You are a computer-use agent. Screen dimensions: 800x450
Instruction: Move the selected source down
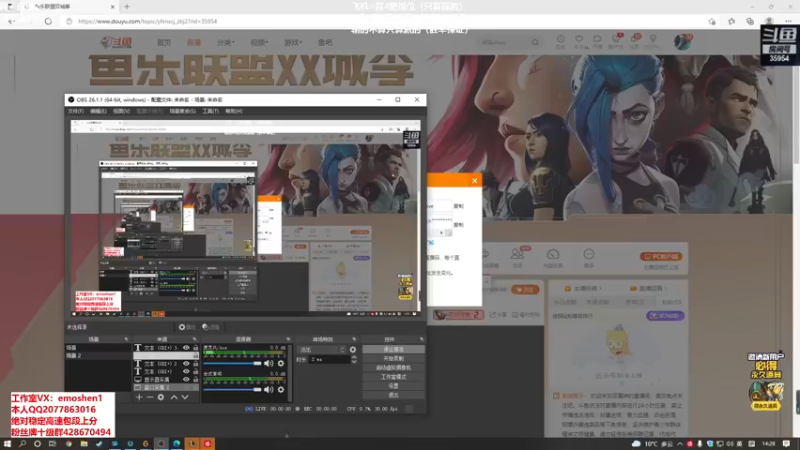tap(185, 397)
